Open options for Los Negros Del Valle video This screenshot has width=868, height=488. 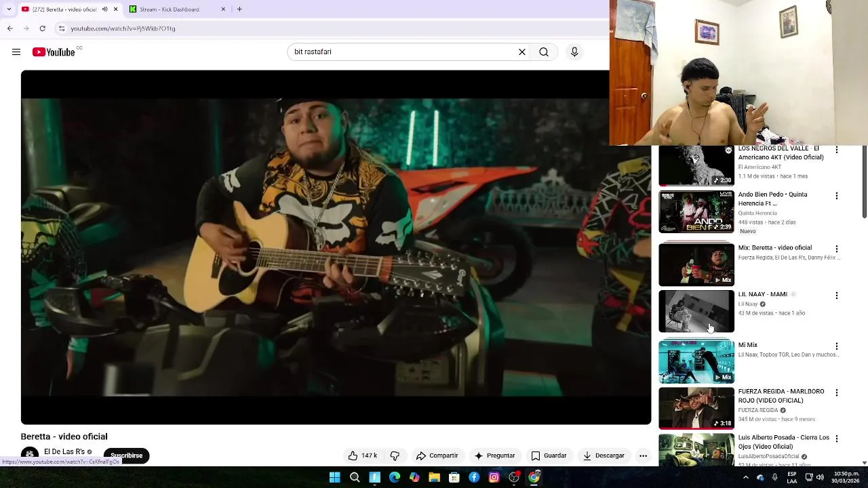tap(836, 150)
